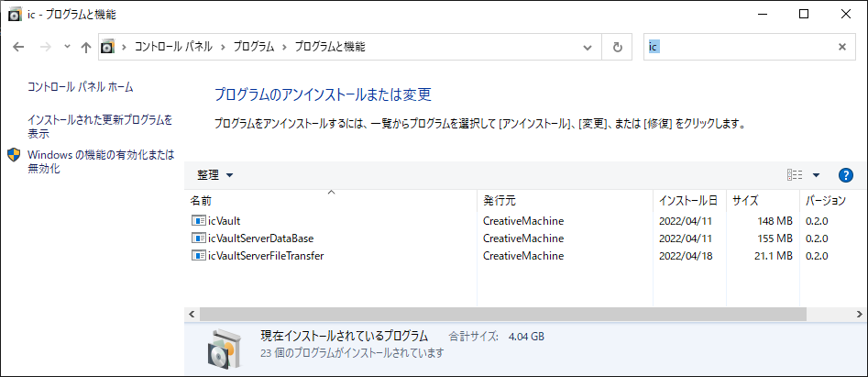The image size is (868, 377).
Task: Click the address bar Control Panel icon
Action: click(x=108, y=47)
